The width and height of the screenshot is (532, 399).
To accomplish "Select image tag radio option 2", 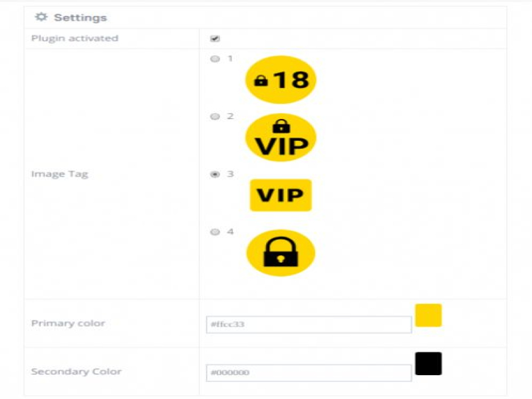I will (x=215, y=117).
